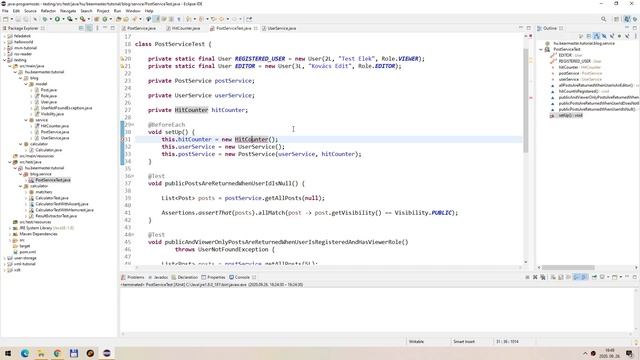
Task: Click the green Run button in toolbar
Action: point(58,19)
